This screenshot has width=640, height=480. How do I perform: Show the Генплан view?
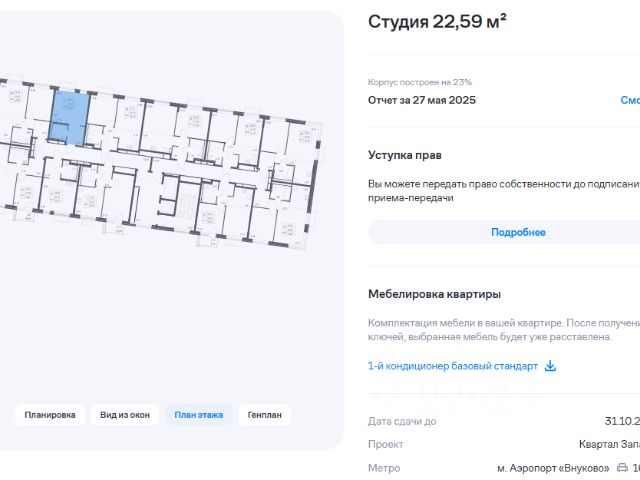[264, 415]
